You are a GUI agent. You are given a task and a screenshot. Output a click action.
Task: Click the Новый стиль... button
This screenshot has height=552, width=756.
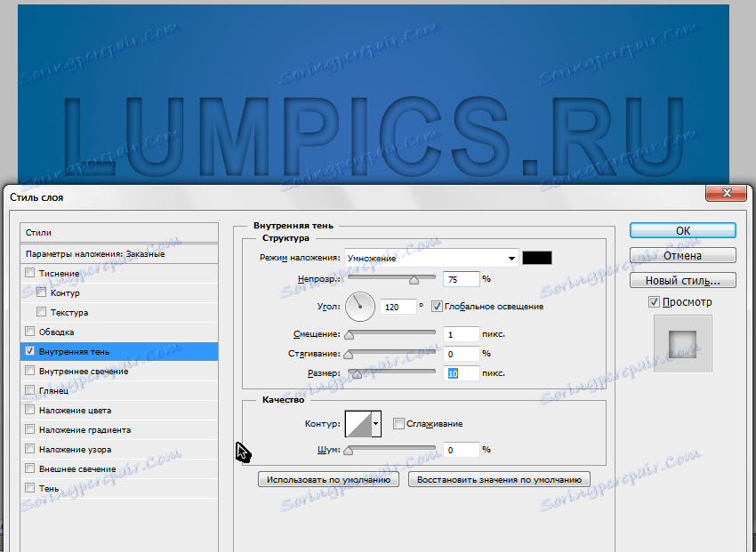683,280
